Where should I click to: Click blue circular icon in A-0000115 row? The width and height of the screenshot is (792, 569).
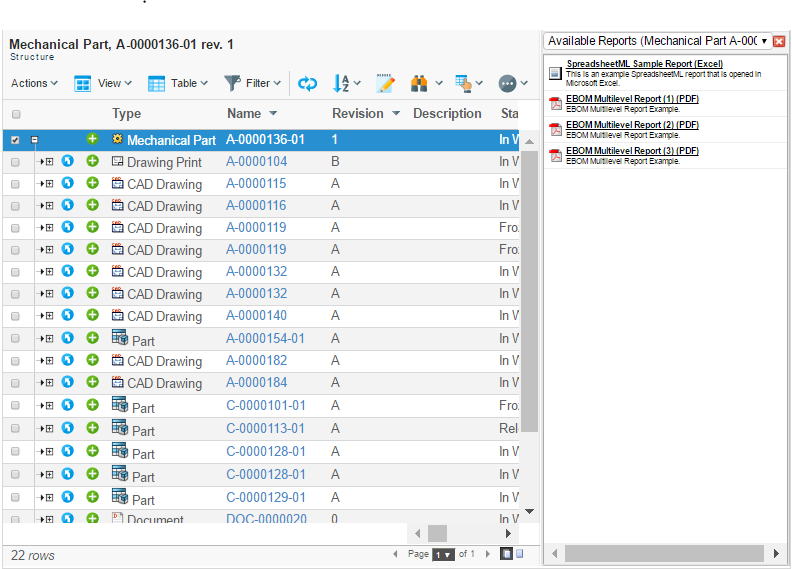[x=68, y=183]
